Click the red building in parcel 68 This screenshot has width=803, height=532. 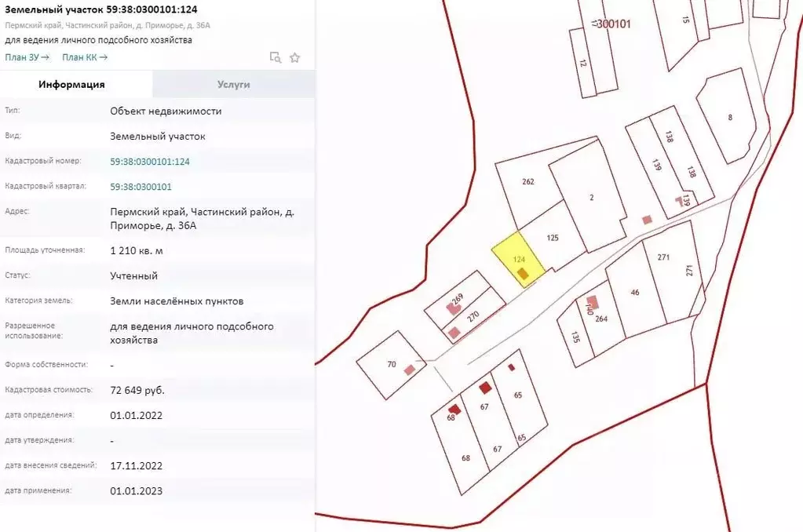coord(454,409)
